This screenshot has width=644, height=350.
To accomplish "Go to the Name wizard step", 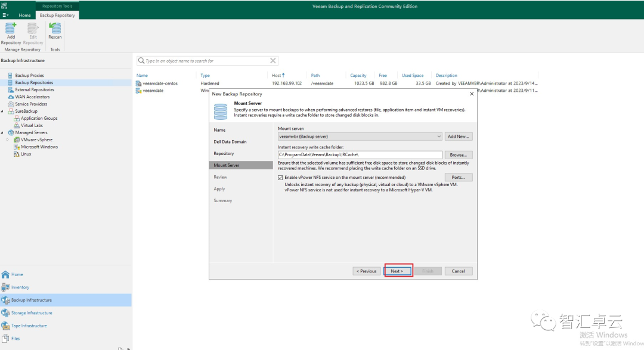I will click(x=219, y=130).
